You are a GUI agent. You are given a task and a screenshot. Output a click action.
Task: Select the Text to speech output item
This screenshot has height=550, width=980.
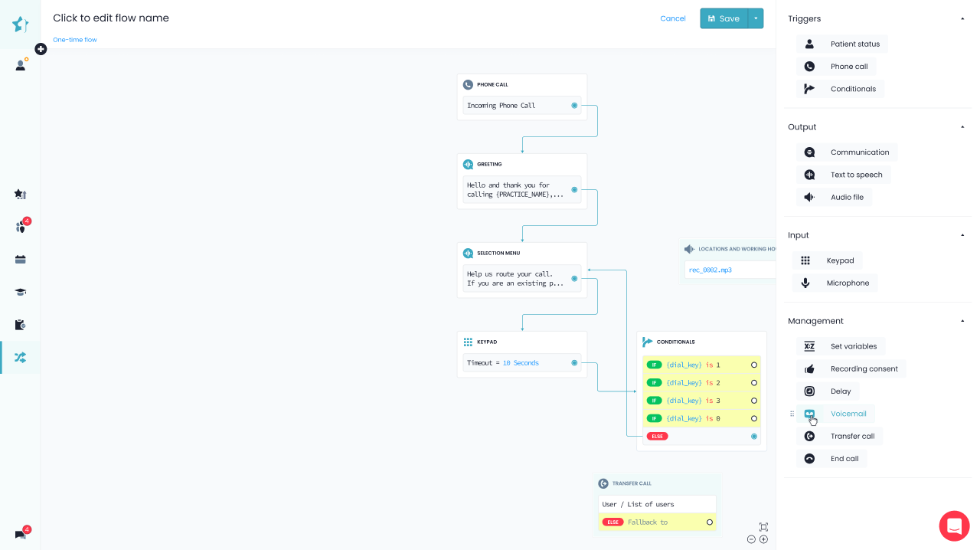click(x=856, y=175)
